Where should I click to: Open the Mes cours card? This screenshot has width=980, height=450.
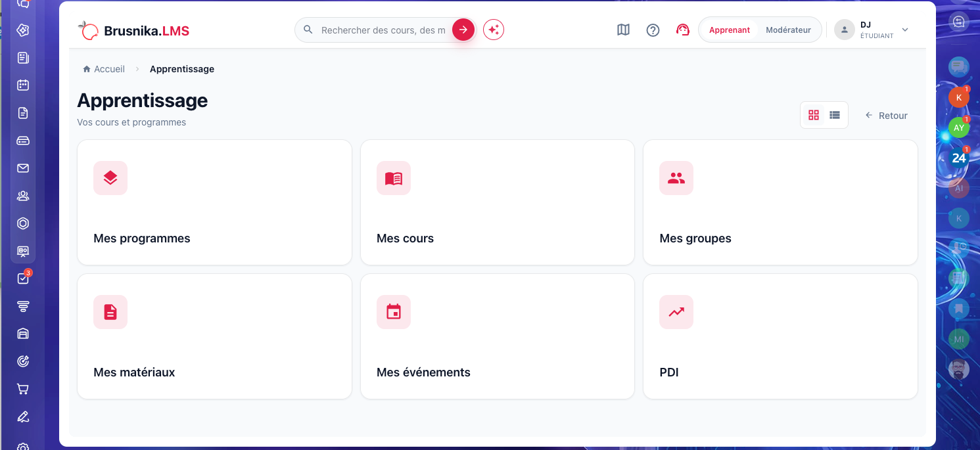(498, 202)
